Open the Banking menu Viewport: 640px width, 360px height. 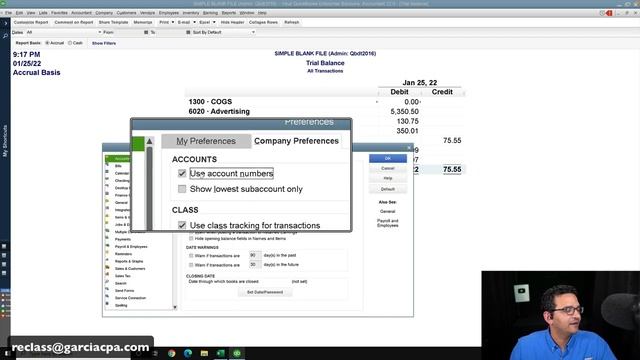tap(210, 13)
